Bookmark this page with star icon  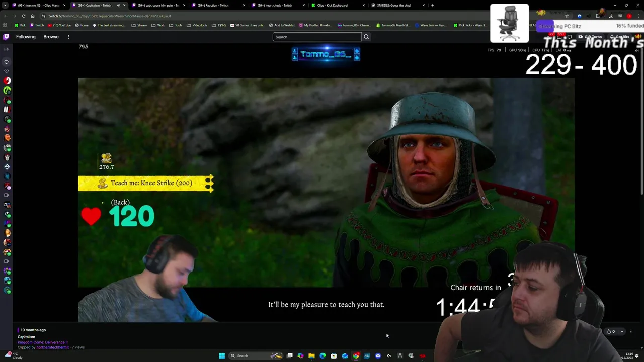(567, 16)
